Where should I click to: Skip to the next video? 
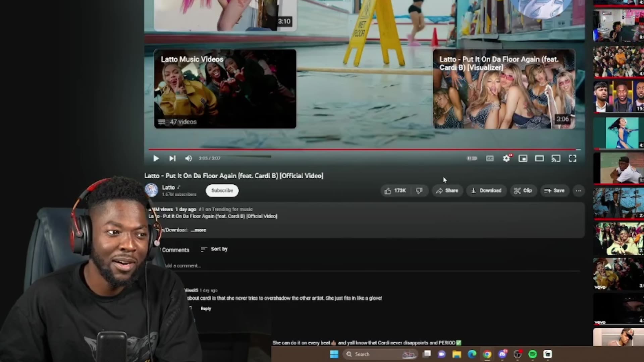tap(172, 158)
